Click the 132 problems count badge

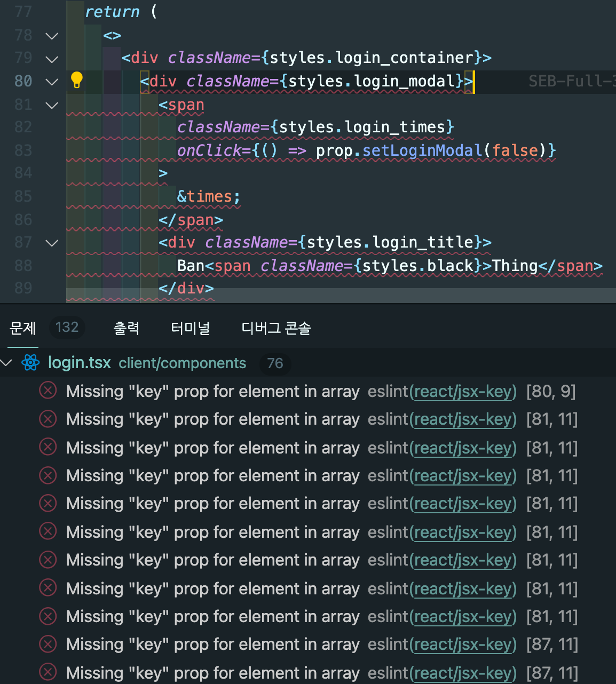67,327
